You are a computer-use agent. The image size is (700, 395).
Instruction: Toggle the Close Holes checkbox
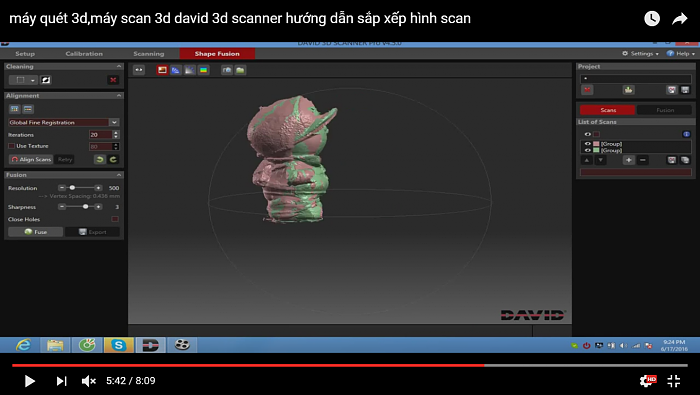115,219
